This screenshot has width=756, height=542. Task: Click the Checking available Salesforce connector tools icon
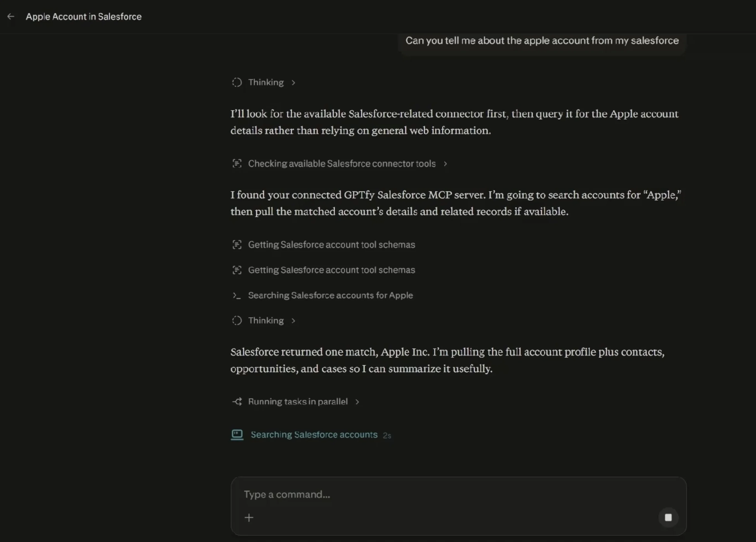(x=237, y=163)
